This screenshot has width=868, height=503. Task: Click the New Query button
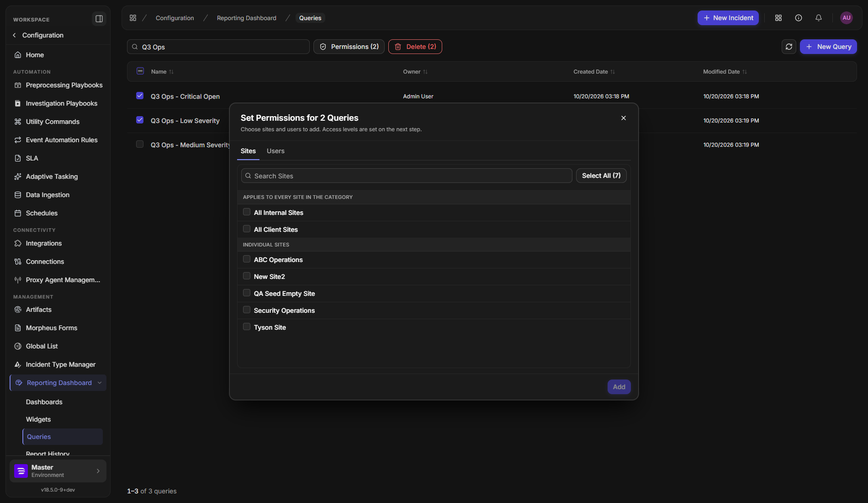828,47
